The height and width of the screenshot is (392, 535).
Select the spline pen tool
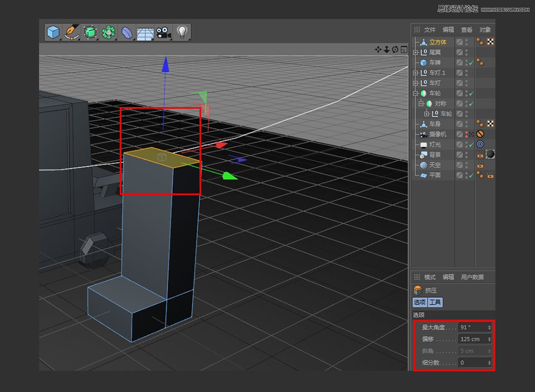[71, 32]
